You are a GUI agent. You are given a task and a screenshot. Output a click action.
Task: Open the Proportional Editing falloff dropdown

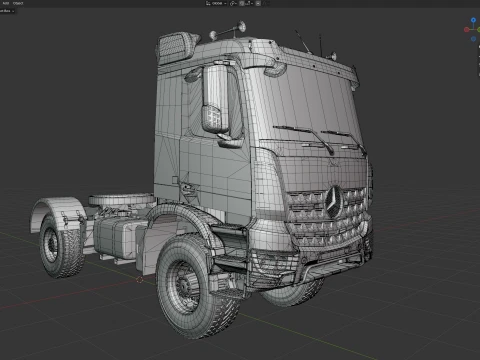pos(266,3)
